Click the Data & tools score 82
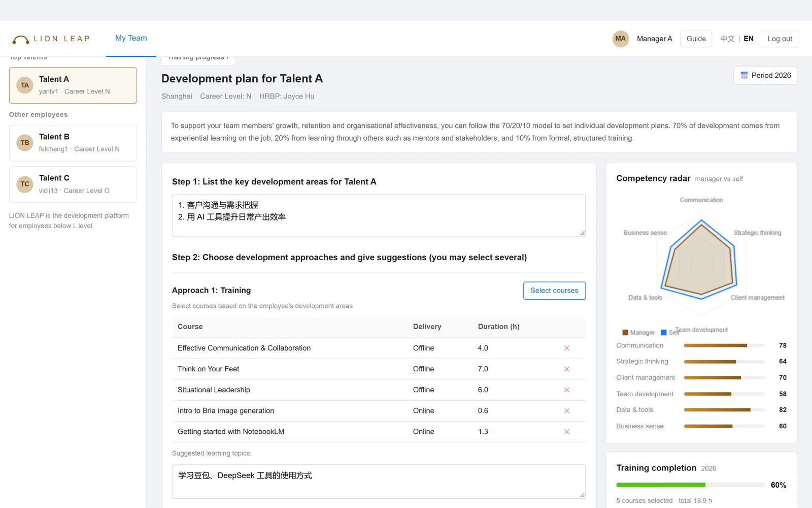This screenshot has width=812, height=508. click(x=783, y=410)
